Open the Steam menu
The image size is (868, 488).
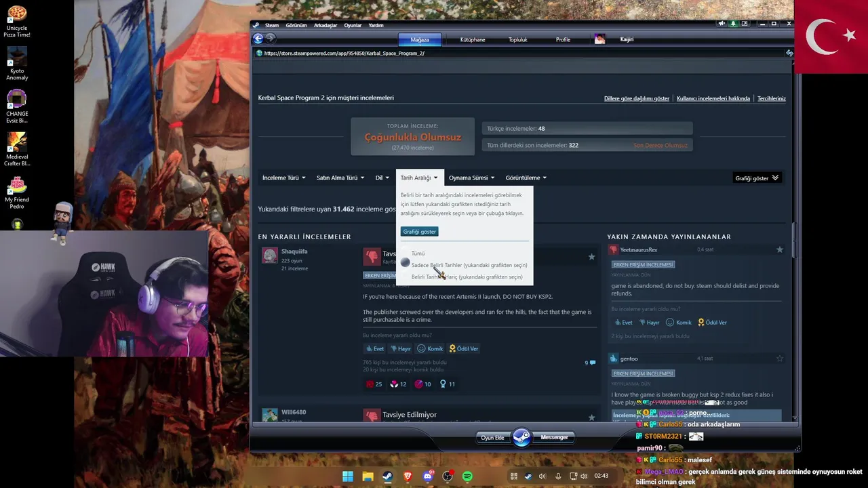272,25
